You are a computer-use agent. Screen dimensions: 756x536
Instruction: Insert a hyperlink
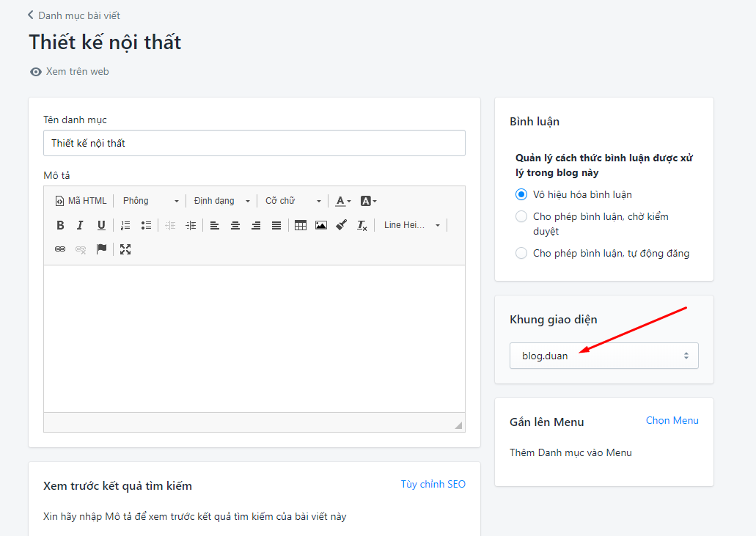tap(60, 249)
